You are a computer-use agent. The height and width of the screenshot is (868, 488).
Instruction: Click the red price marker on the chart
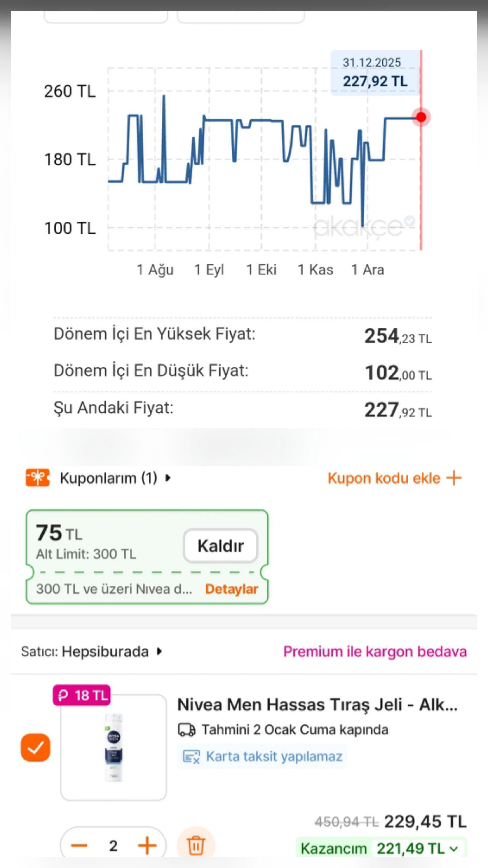[x=421, y=117]
